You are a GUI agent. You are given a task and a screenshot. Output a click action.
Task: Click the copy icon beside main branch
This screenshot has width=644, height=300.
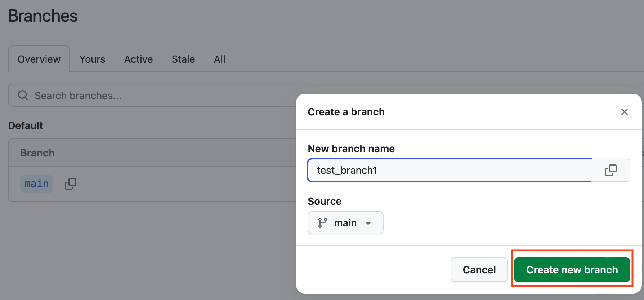71,184
